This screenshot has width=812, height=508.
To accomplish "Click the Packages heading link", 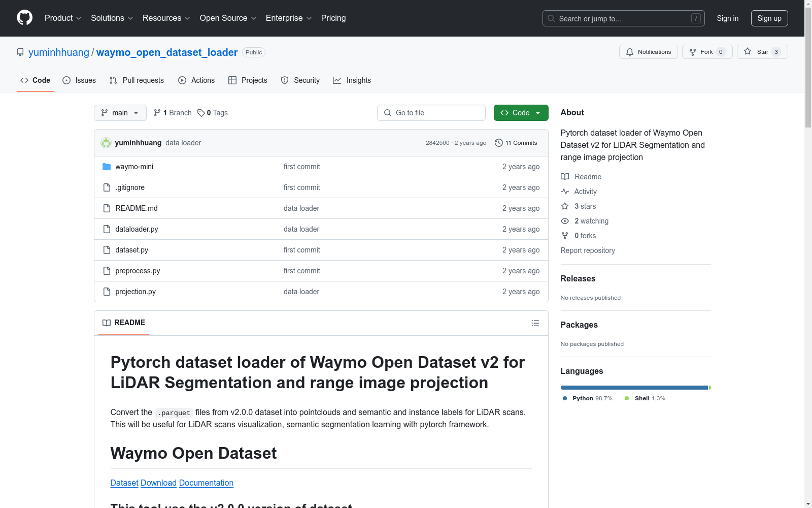I will click(579, 325).
